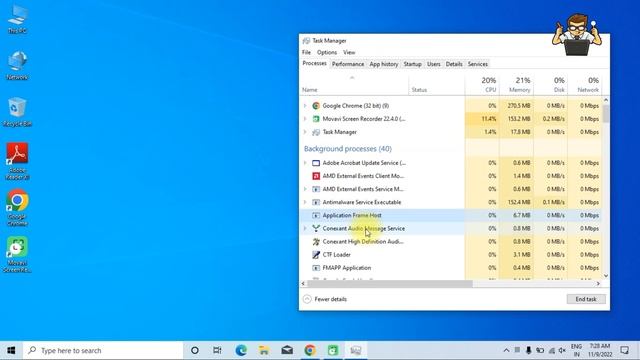Image resolution: width=640 pixels, height=360 pixels.
Task: Click the AMD External Events Client icon
Action: point(316,176)
